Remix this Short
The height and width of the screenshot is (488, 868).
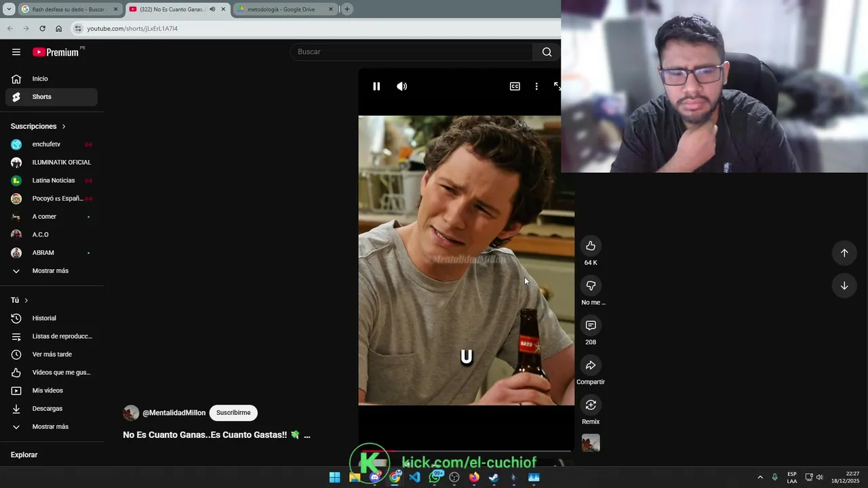591,405
